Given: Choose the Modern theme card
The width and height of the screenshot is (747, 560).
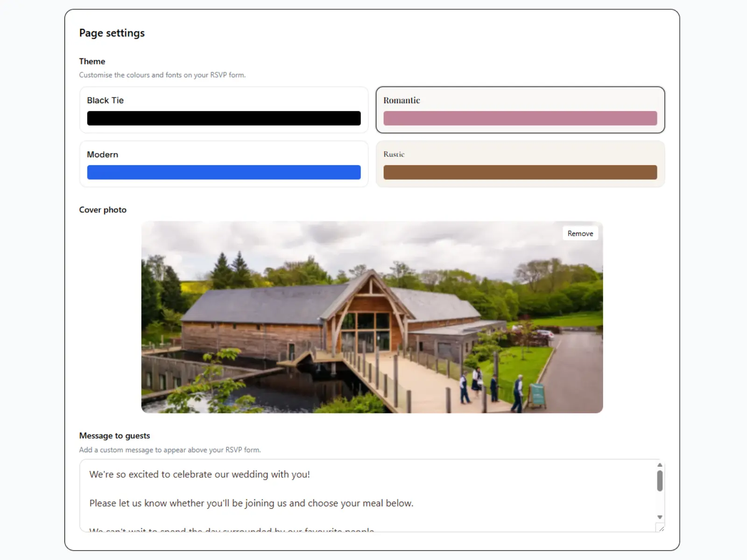Looking at the screenshot, I should click(x=224, y=164).
